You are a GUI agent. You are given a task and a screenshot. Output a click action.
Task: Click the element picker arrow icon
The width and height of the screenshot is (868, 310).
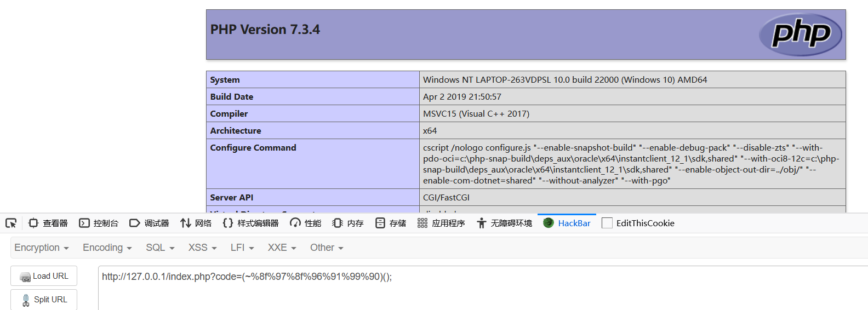[11, 223]
